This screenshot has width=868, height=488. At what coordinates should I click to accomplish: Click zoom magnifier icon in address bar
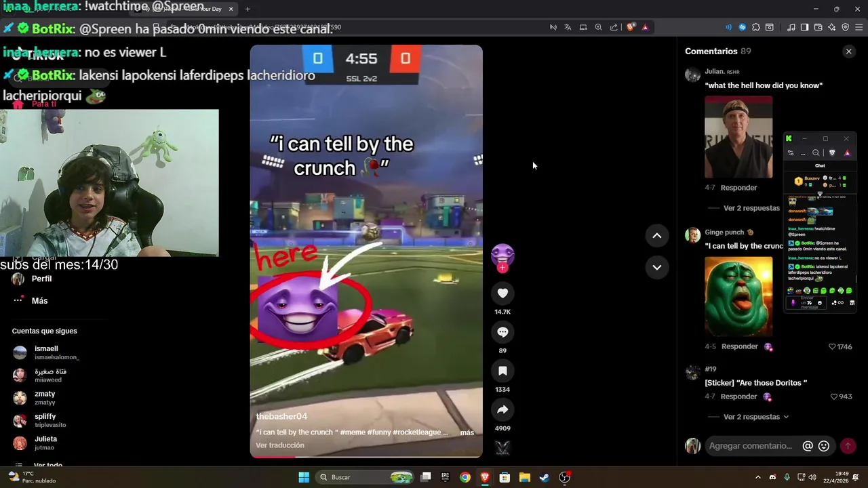598,27
